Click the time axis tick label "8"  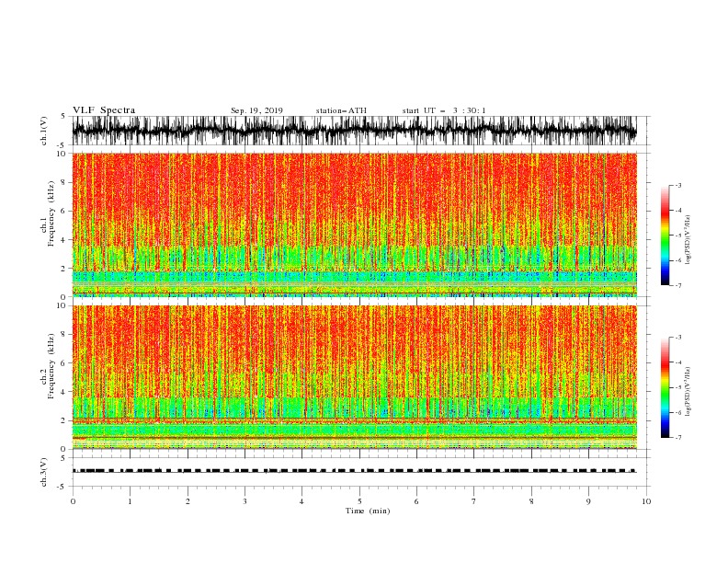pyautogui.click(x=531, y=501)
